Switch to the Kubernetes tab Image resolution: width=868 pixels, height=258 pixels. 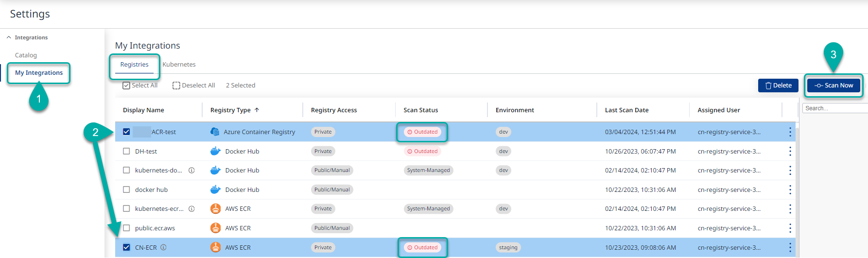[179, 65]
